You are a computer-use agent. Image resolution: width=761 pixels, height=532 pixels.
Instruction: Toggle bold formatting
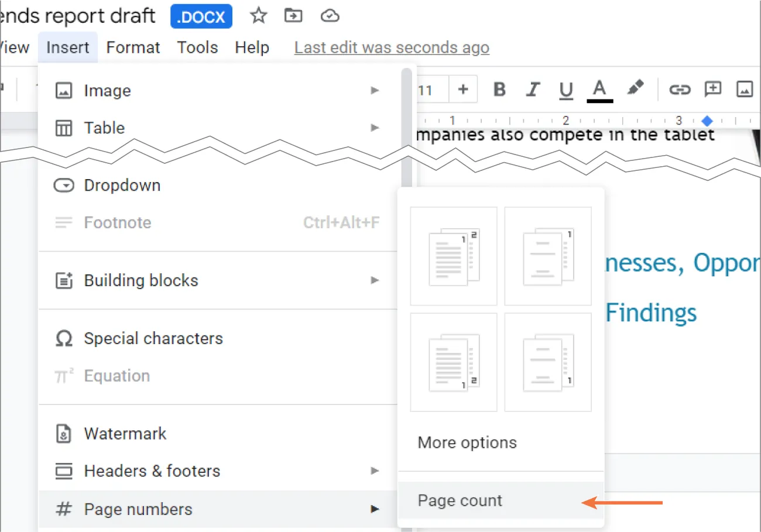coord(499,89)
